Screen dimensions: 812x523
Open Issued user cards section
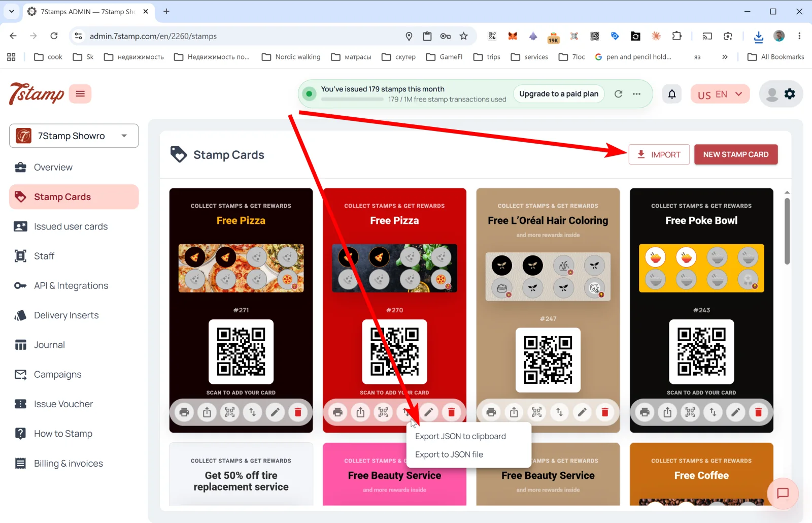tap(74, 226)
